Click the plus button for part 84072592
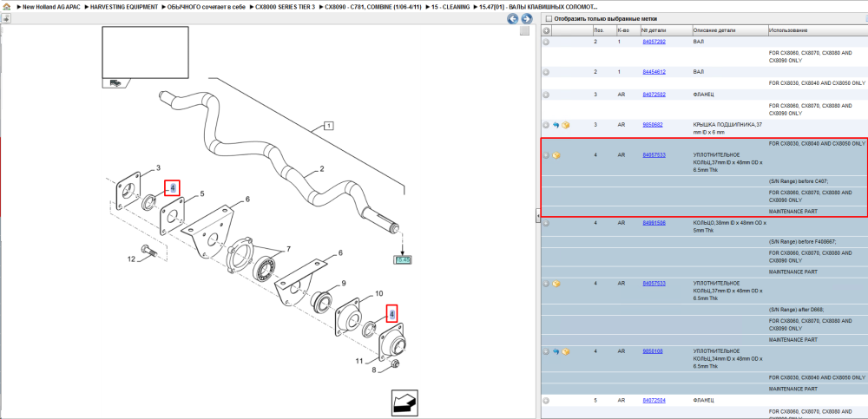Screen dimensions: 868x419 tap(546, 95)
